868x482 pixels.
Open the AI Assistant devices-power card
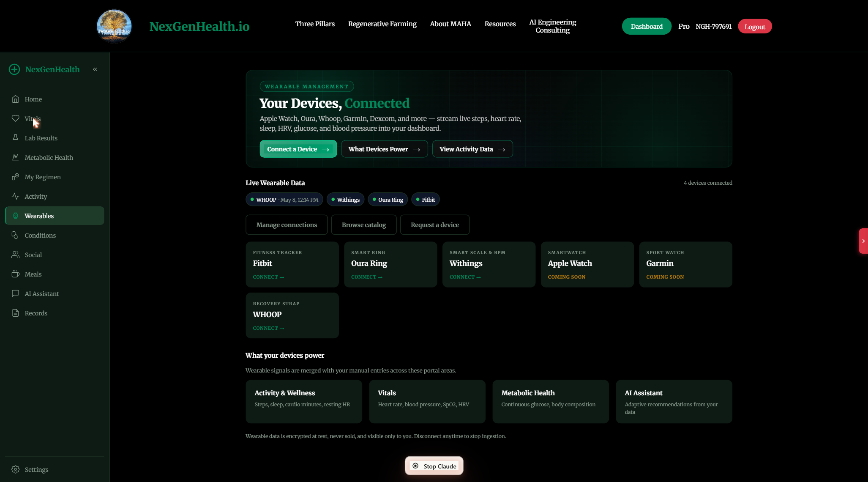pyautogui.click(x=674, y=401)
